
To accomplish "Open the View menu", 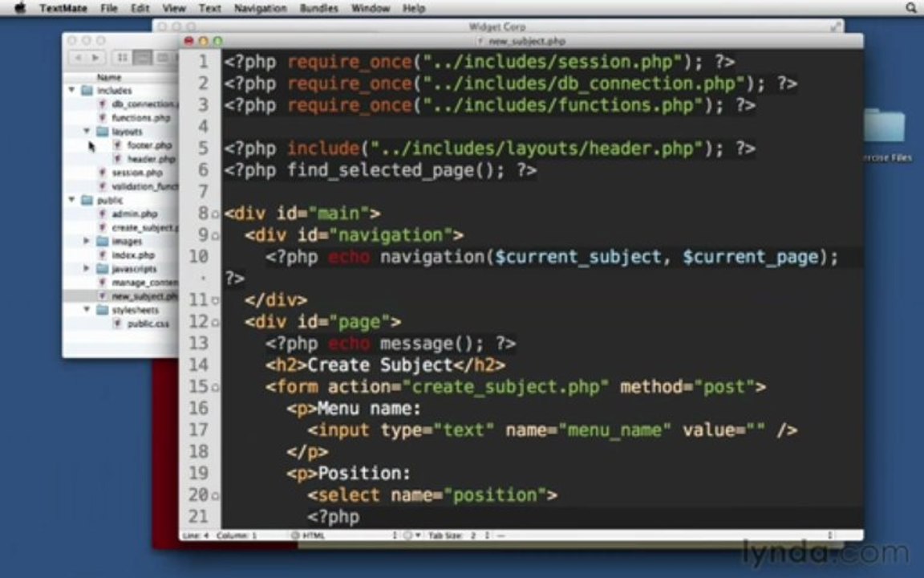I will tap(174, 8).
